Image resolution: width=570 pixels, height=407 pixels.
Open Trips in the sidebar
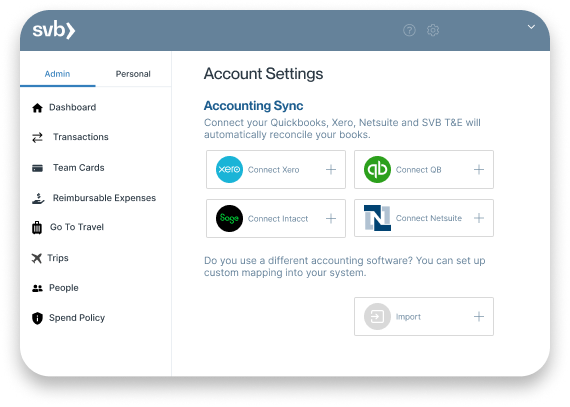58,258
